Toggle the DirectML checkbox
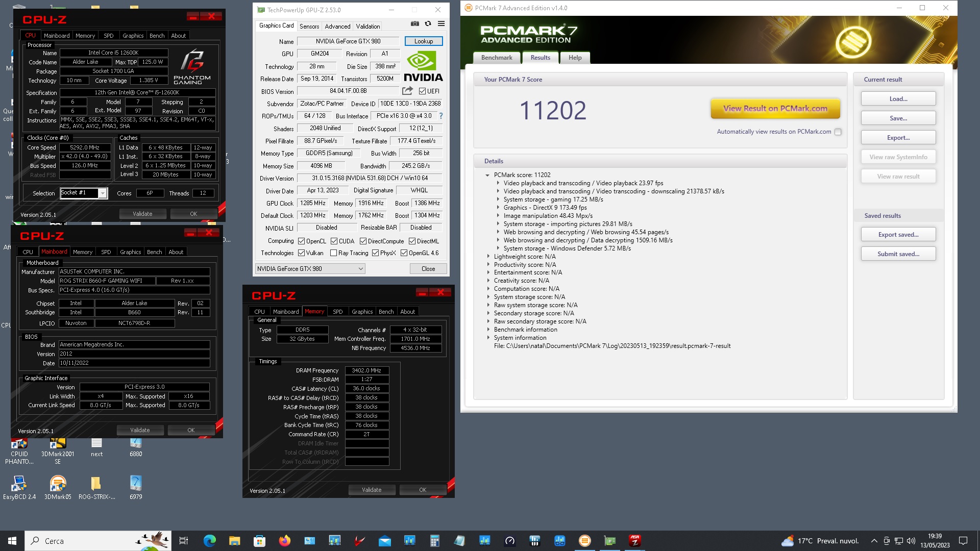Viewport: 980px width, 551px height. click(412, 241)
